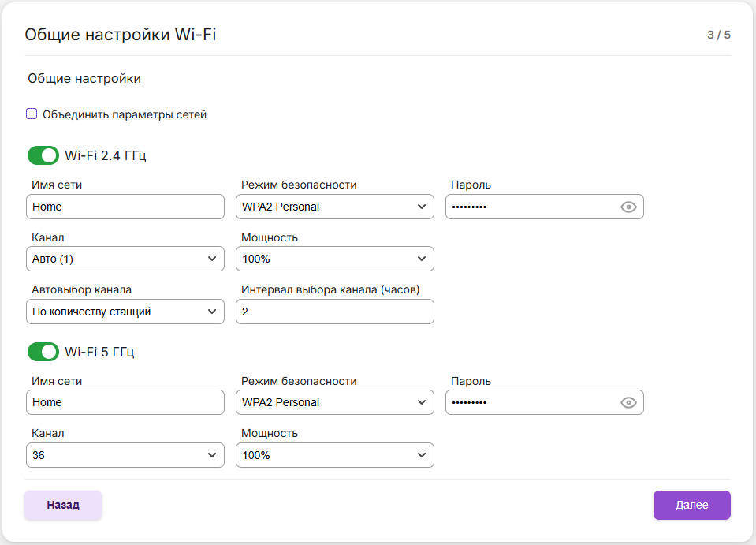The width and height of the screenshot is (756, 545).
Task: Click the 5 GHz Имя сети field
Action: tap(125, 402)
